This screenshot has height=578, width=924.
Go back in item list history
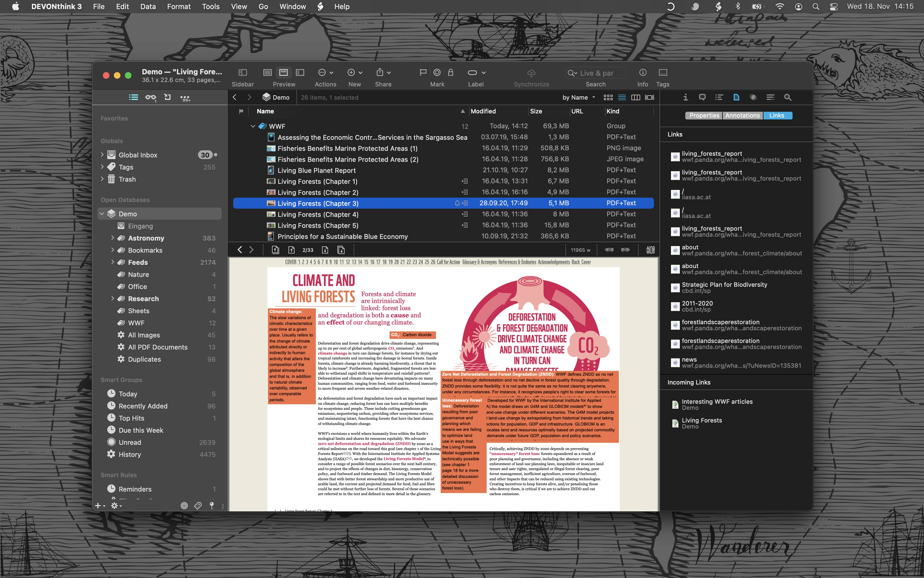pos(234,97)
